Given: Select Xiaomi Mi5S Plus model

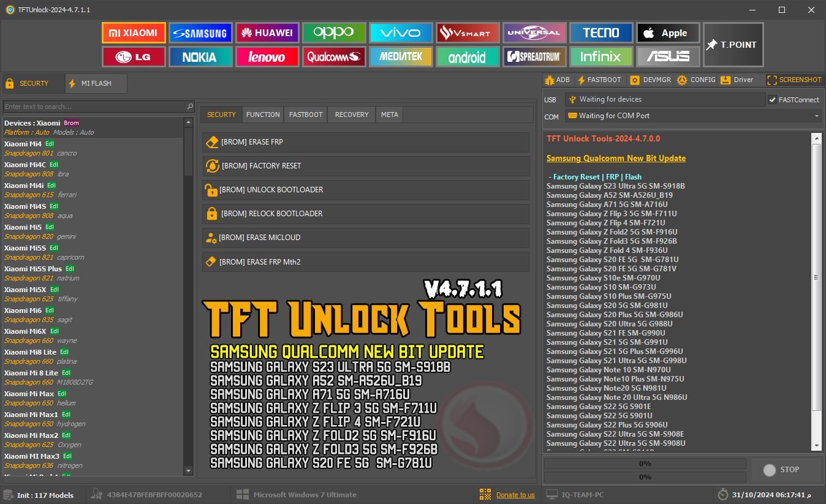Looking at the screenshot, I should (x=93, y=273).
